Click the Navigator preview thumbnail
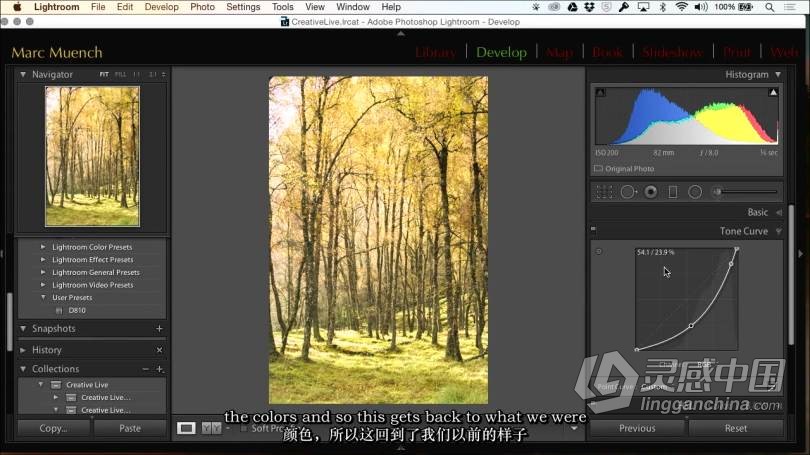The height and width of the screenshot is (455, 810). 92,156
